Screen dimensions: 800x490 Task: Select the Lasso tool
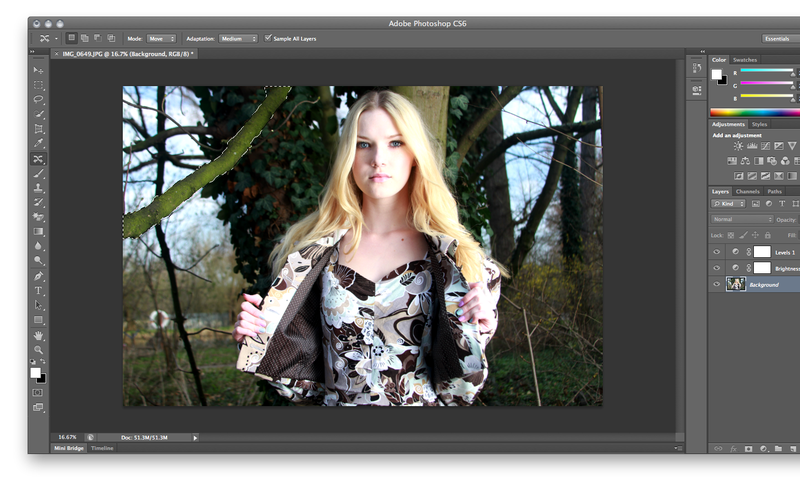(x=38, y=99)
